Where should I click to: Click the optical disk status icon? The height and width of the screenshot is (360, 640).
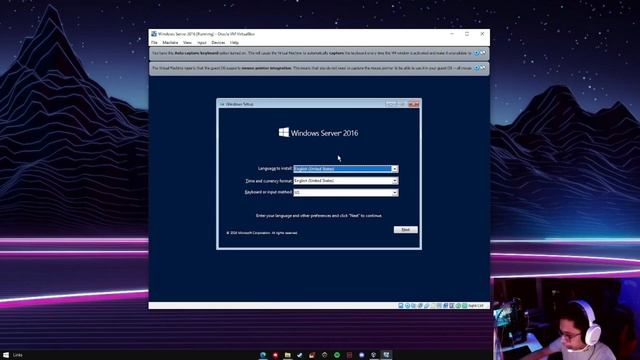407,306
